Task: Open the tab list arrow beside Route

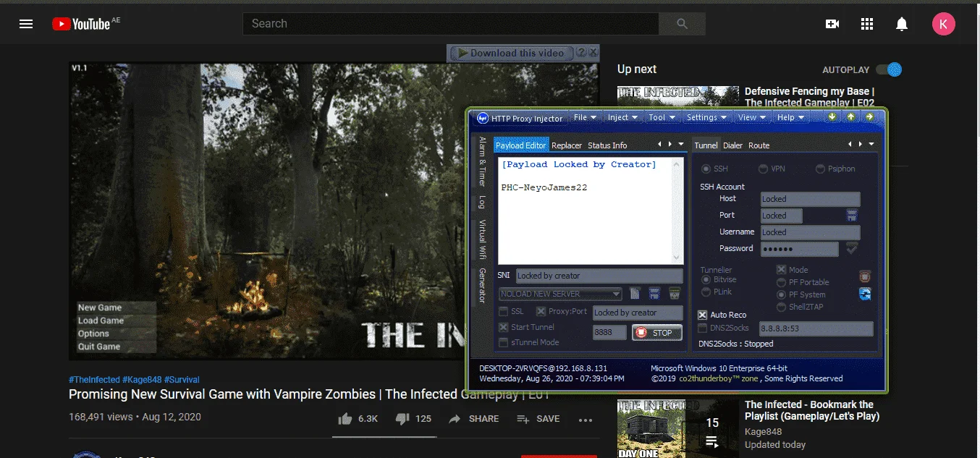Action: tap(871, 145)
